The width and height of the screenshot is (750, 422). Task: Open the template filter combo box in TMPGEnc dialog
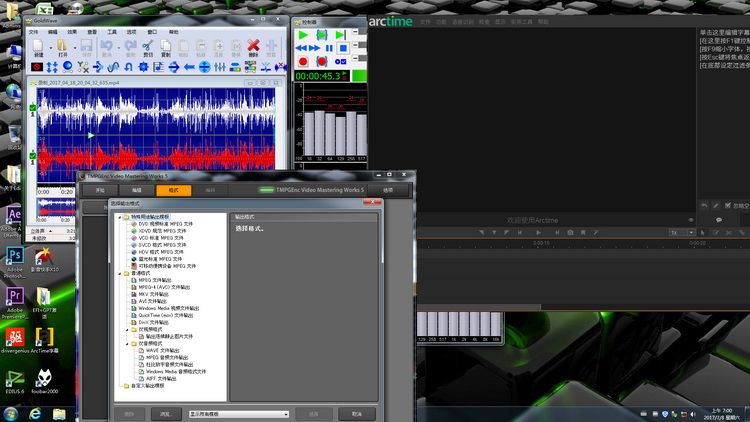(239, 414)
